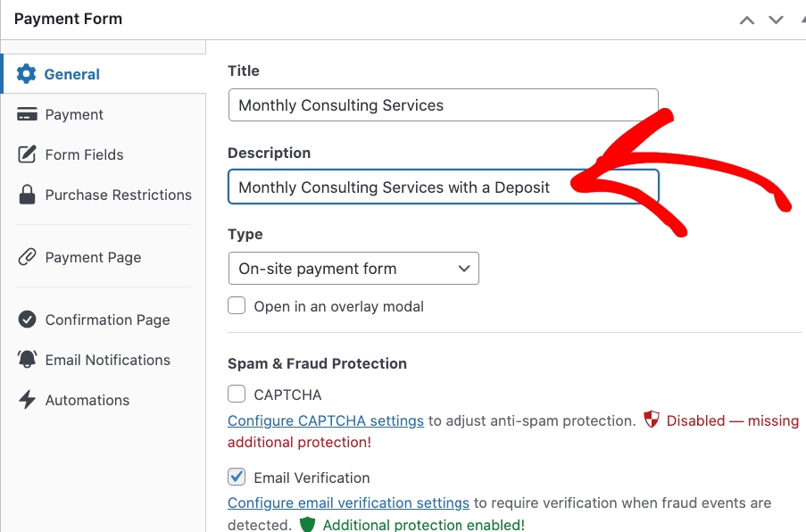
Task: Enable Open in an overlay modal
Action: [237, 306]
